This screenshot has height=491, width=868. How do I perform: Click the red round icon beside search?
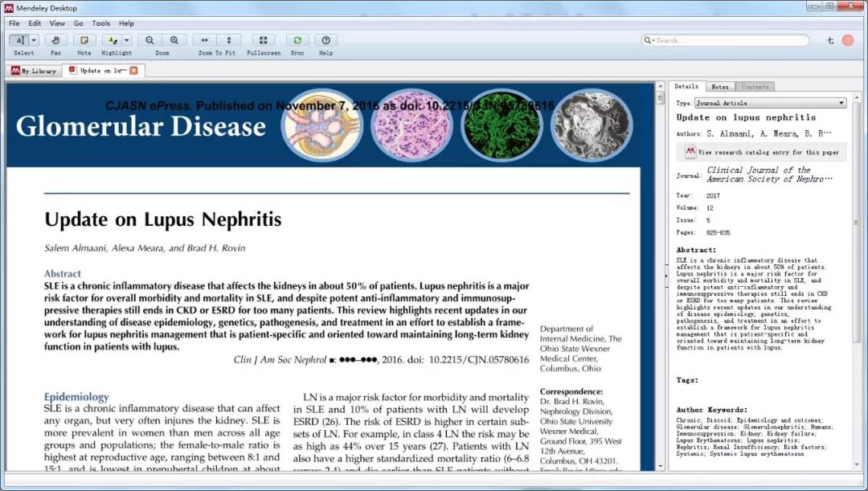(x=848, y=40)
